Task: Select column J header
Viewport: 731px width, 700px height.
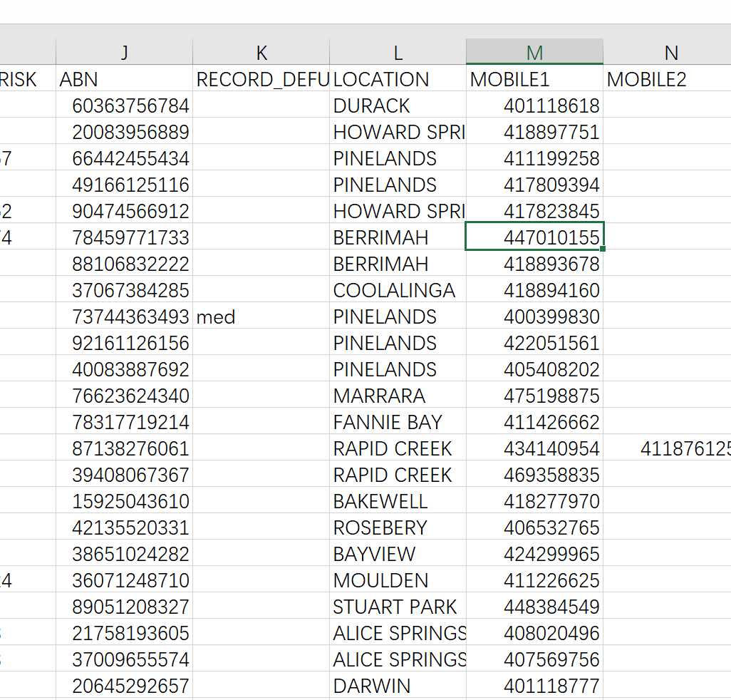Action: pyautogui.click(x=124, y=52)
